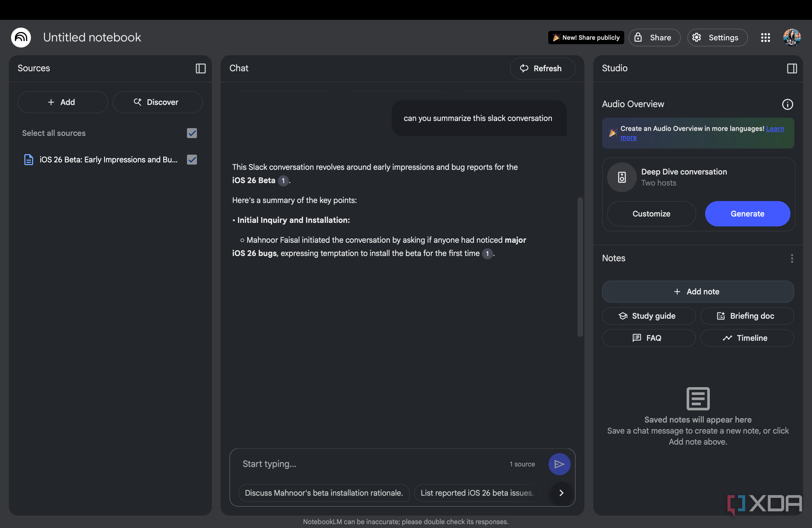Image resolution: width=812 pixels, height=528 pixels.
Task: Customize the Audio Overview
Action: (651, 214)
